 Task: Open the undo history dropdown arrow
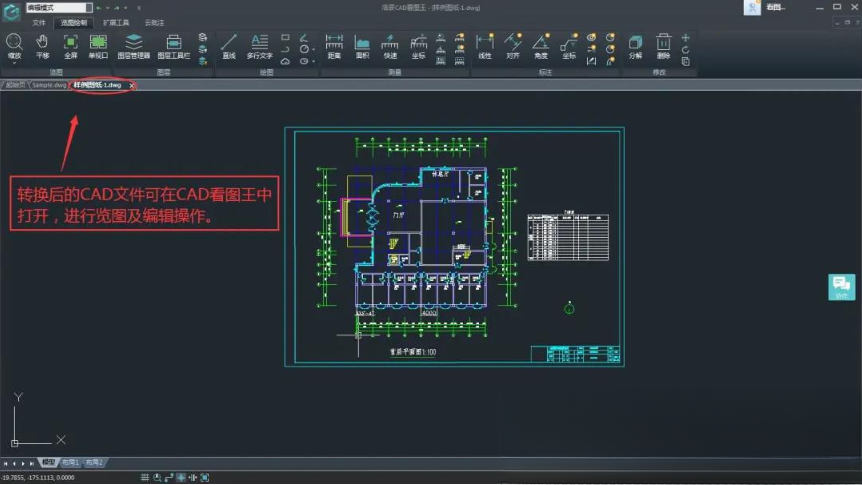pos(107,8)
